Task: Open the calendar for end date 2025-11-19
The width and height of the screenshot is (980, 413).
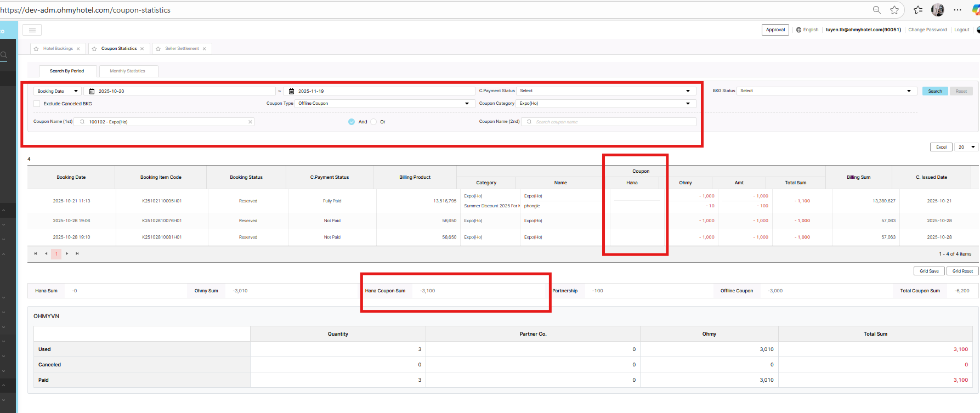Action: coord(291,91)
